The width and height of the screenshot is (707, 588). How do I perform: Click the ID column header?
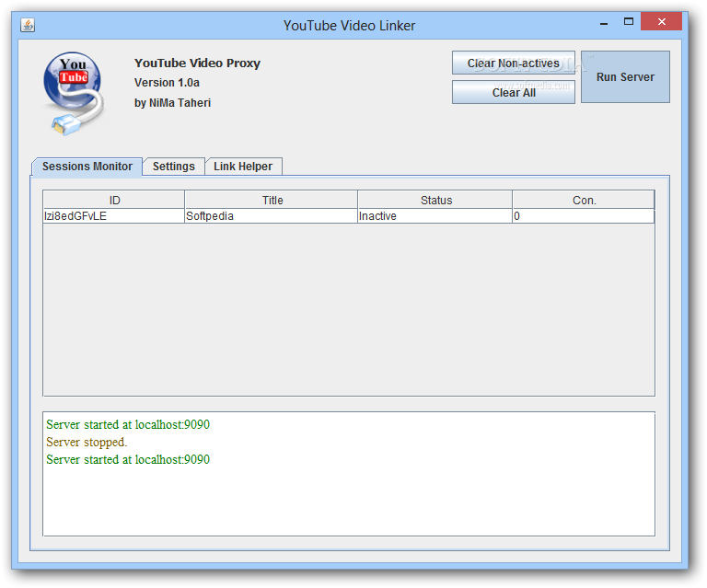[113, 200]
